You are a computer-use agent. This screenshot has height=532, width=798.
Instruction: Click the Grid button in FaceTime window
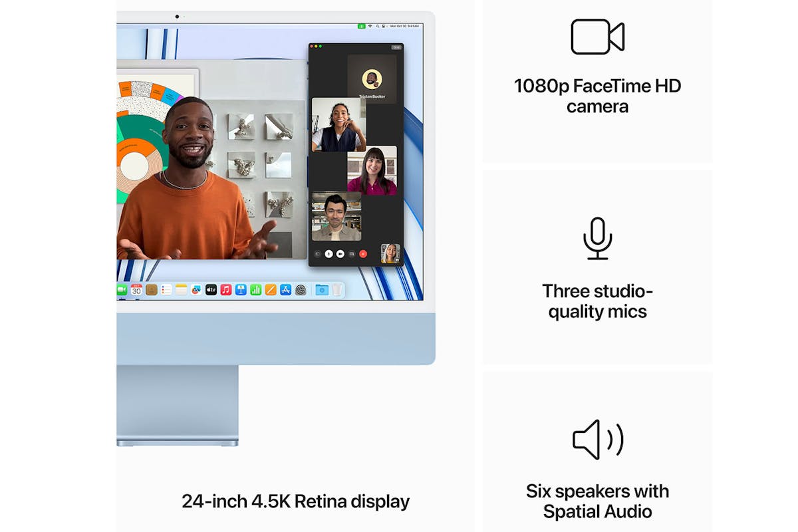pos(396,47)
